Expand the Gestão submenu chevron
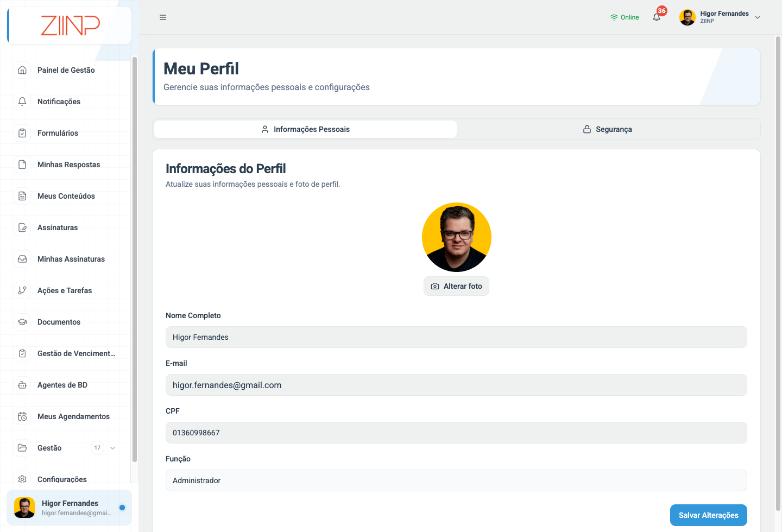The image size is (782, 532). pos(113,448)
